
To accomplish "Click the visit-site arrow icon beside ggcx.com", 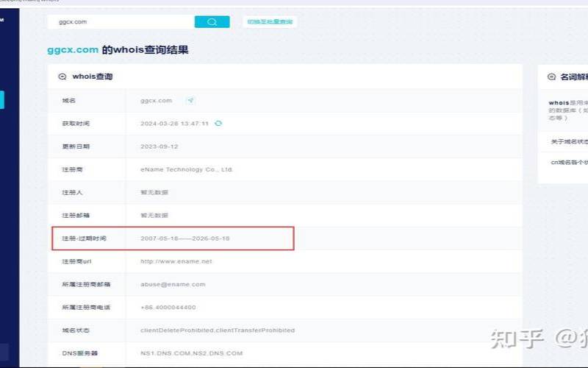I will point(190,100).
